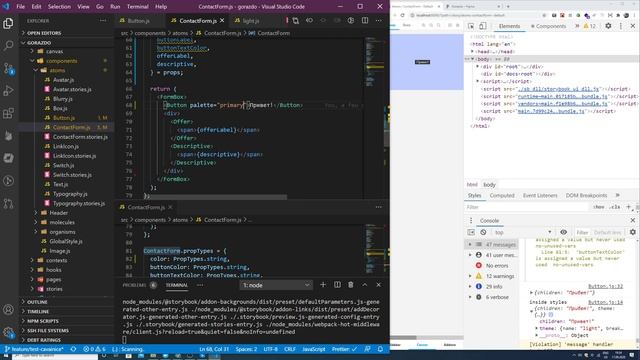Open editor More Actions ellipsis
640x360 pixels.
(x=379, y=20)
